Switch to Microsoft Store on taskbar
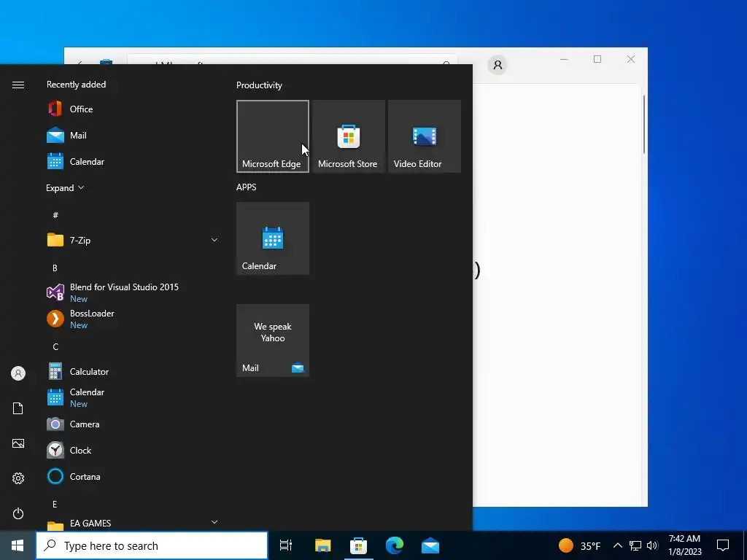 point(358,545)
